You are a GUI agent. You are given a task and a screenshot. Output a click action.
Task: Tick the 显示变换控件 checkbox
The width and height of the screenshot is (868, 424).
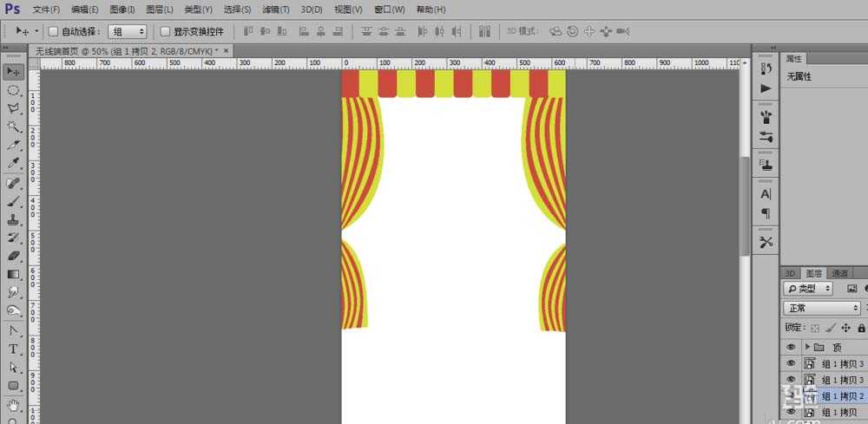tap(165, 31)
